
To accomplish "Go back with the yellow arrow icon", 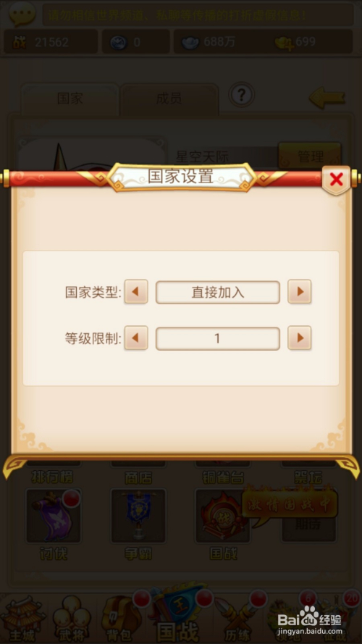I will click(327, 97).
